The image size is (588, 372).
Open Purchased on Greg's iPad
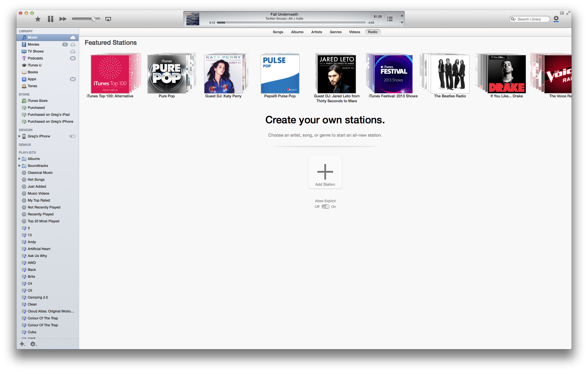pos(47,115)
